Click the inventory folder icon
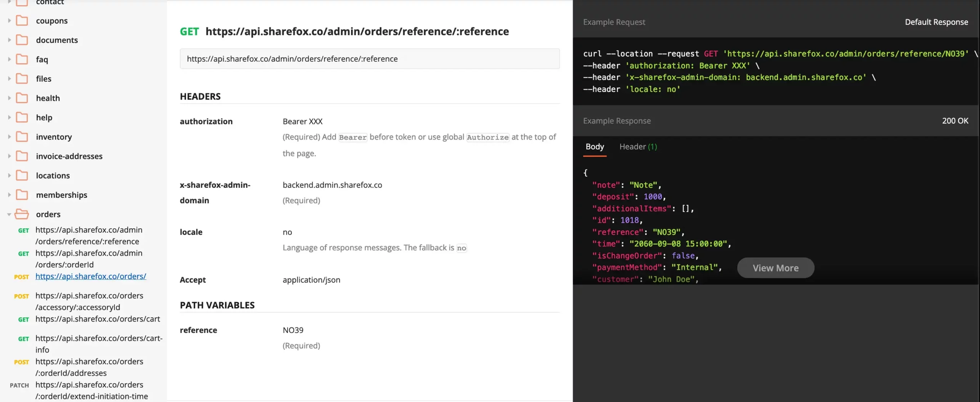 point(22,137)
